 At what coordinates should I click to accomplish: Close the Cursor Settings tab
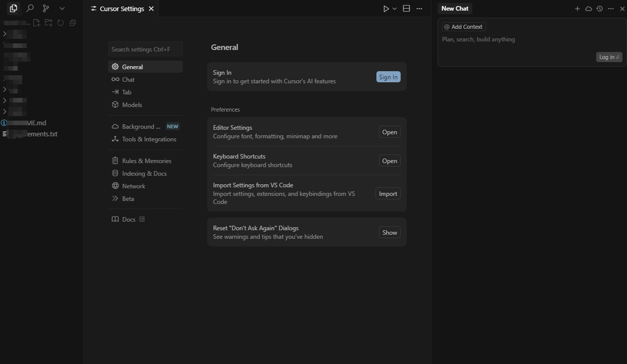point(151,9)
